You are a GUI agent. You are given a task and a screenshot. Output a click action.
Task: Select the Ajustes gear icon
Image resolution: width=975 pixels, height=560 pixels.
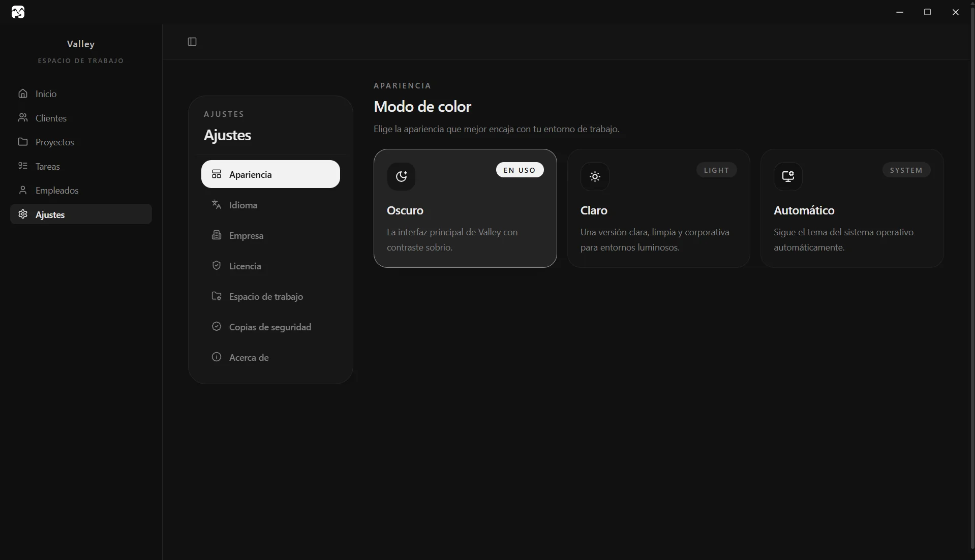[x=23, y=214]
